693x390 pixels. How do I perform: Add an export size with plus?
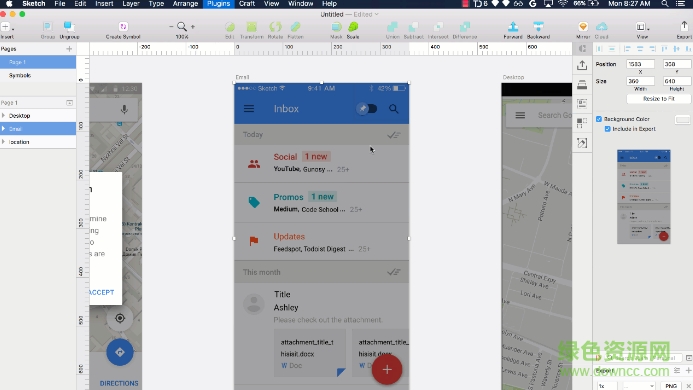tap(688, 371)
